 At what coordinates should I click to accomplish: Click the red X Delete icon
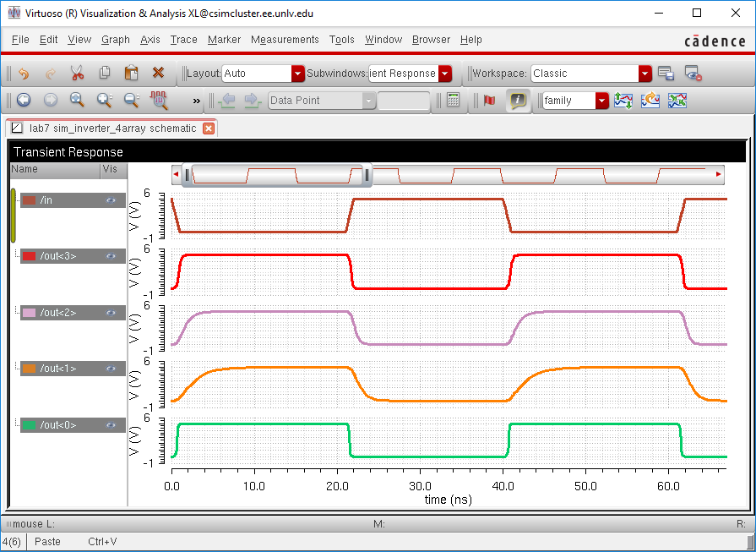tap(158, 74)
